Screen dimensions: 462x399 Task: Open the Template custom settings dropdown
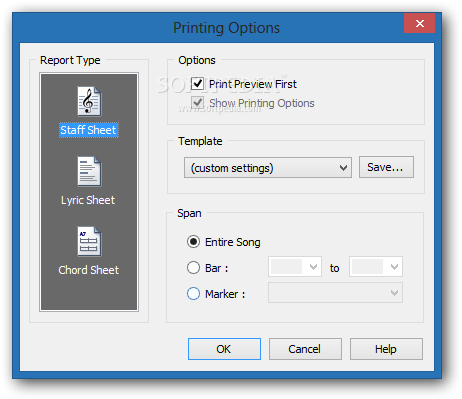[268, 168]
